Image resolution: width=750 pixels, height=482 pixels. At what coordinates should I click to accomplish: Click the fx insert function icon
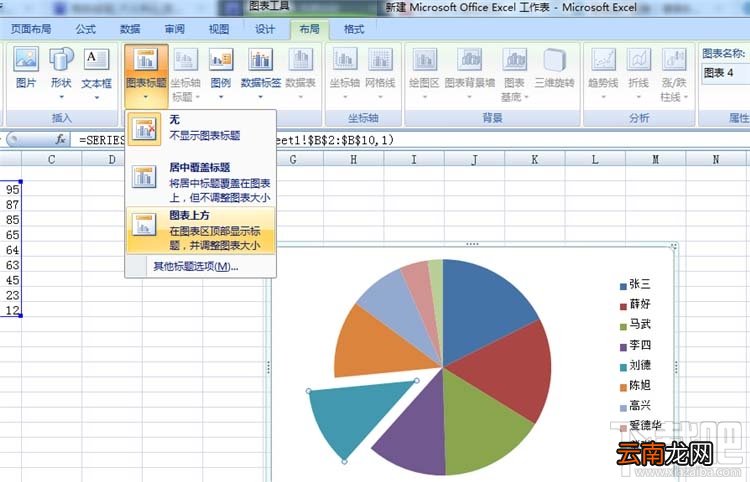pos(60,139)
